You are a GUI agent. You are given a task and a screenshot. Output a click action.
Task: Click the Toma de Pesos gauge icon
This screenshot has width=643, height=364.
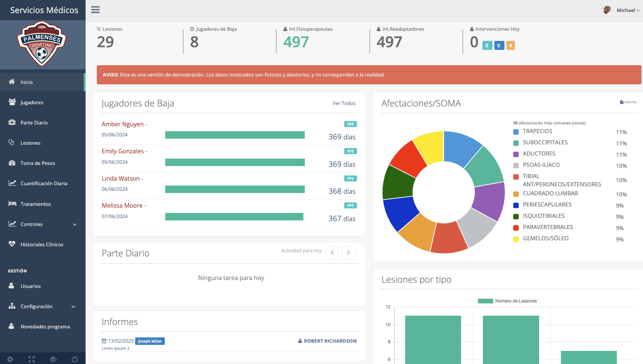pos(12,163)
